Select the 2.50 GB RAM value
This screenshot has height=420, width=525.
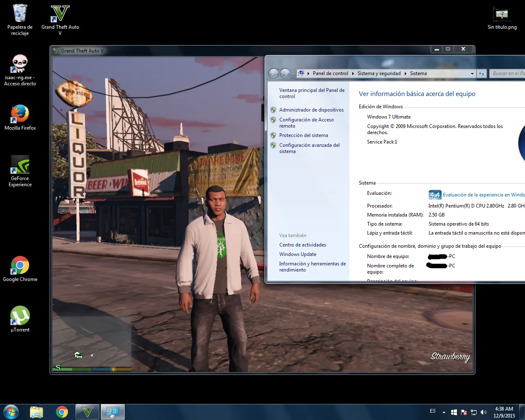[436, 215]
